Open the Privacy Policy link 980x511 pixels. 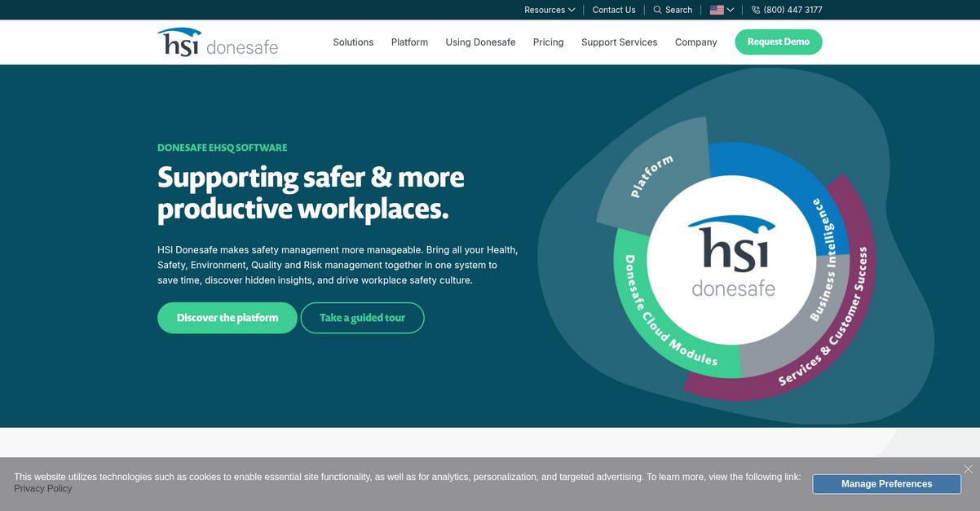click(42, 489)
